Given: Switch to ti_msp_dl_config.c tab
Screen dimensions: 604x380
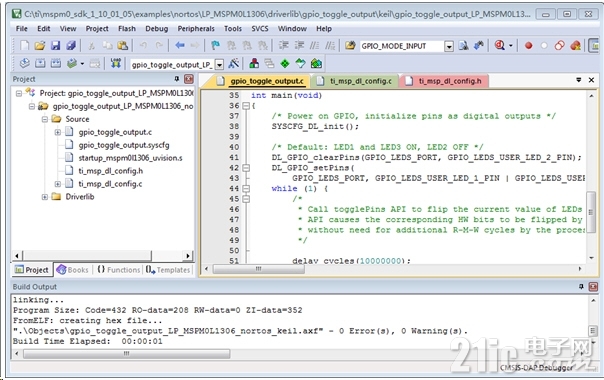Looking at the screenshot, I should point(356,81).
